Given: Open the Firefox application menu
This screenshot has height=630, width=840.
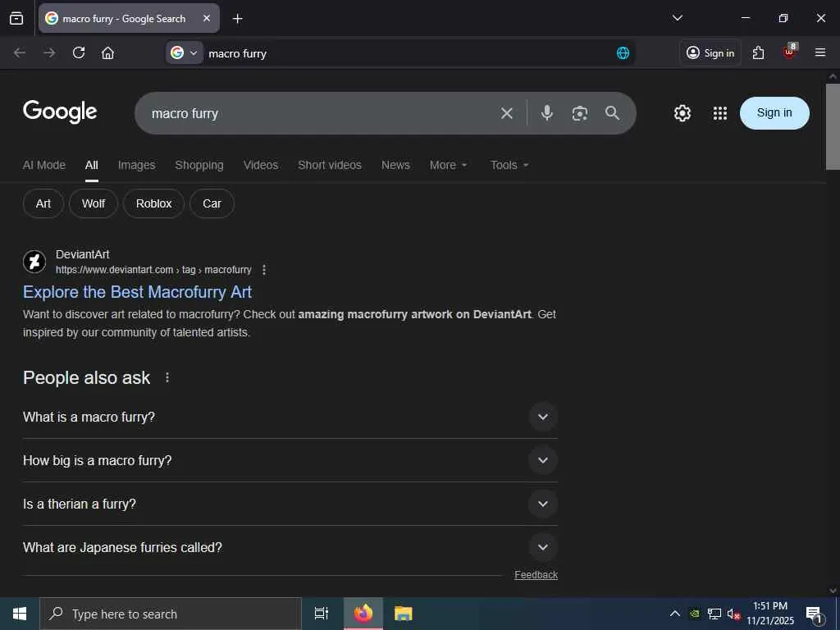Looking at the screenshot, I should point(820,52).
